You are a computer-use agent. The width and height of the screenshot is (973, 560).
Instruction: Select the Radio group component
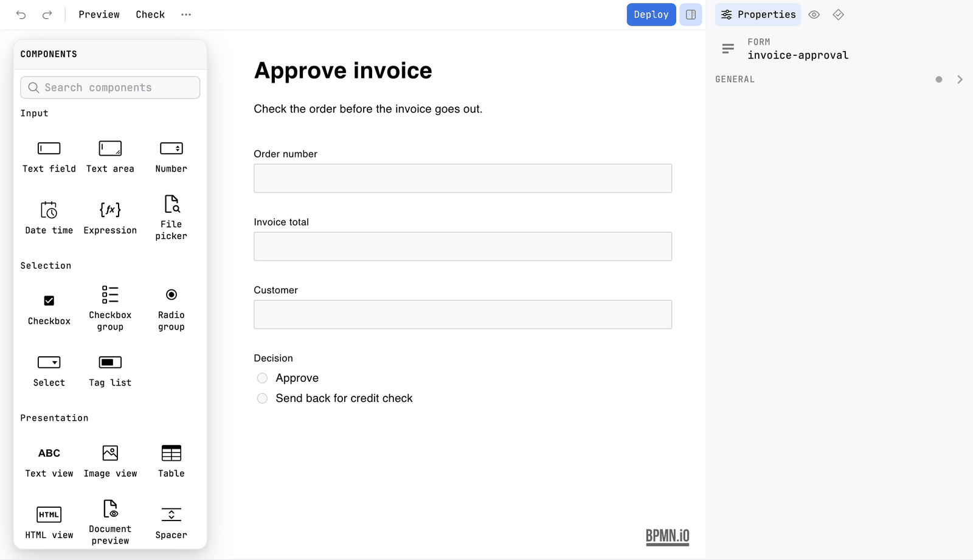pos(171,309)
